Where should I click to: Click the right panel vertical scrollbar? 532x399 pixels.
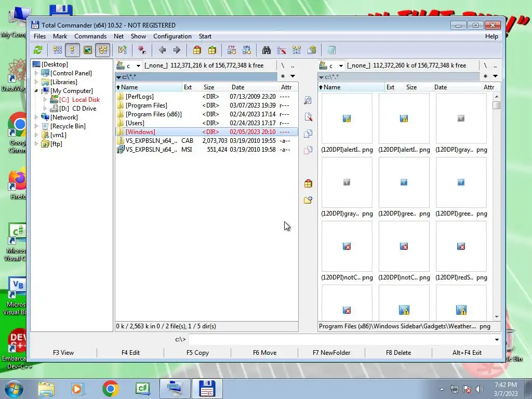coord(497,207)
